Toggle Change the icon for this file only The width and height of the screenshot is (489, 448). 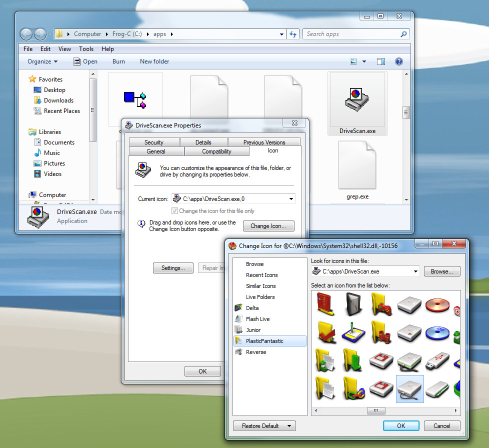click(x=174, y=211)
